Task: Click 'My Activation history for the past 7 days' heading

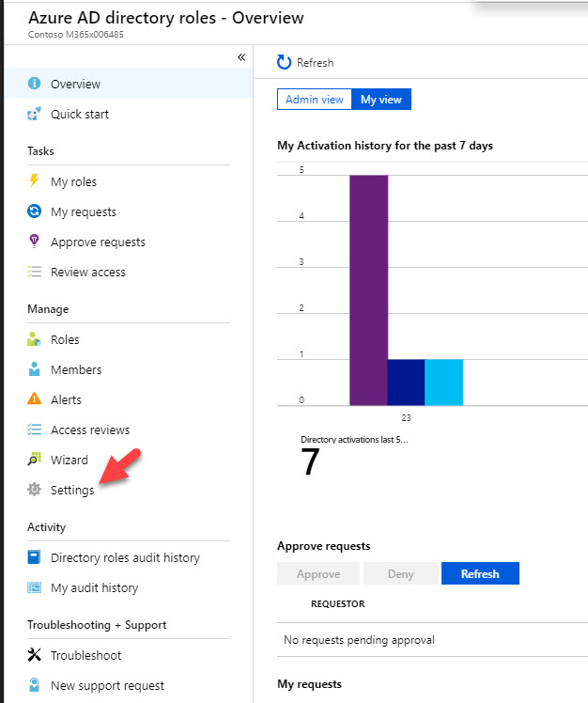Action: click(x=385, y=146)
